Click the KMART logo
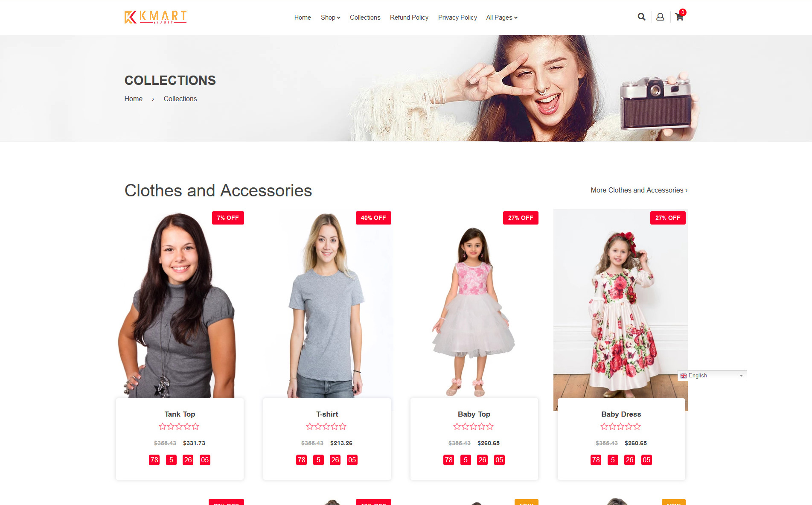This screenshot has width=812, height=505. click(x=155, y=17)
